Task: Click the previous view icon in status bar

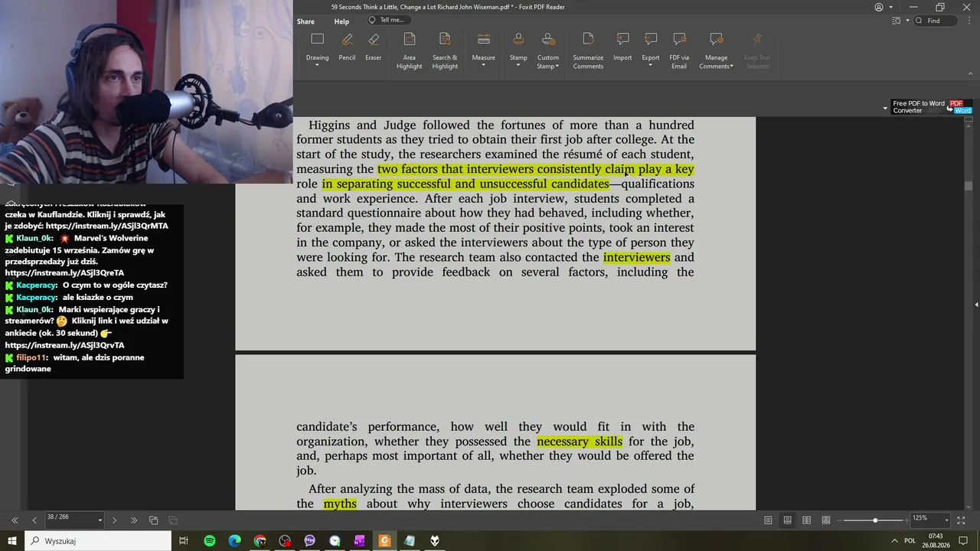Action: pos(153,520)
